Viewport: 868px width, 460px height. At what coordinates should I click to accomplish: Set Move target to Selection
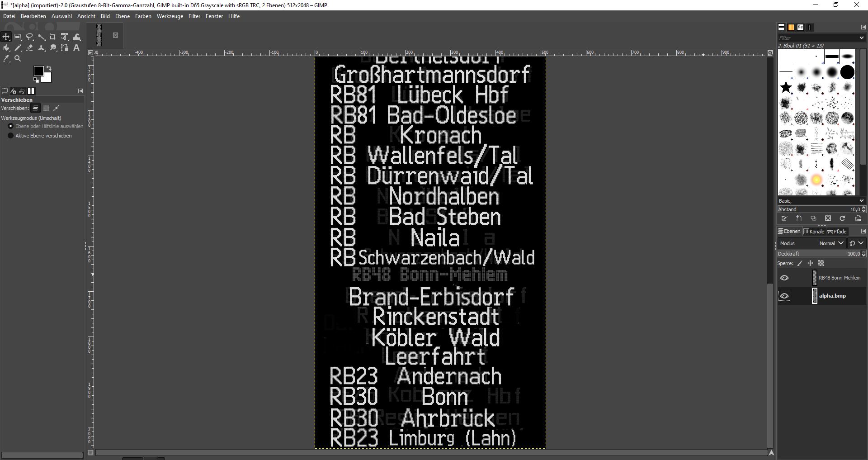click(46, 108)
